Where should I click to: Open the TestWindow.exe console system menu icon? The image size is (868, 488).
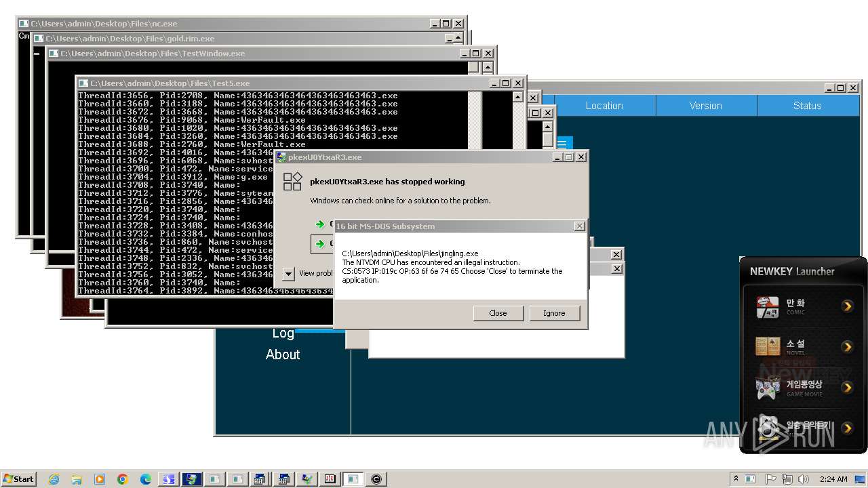(x=53, y=54)
